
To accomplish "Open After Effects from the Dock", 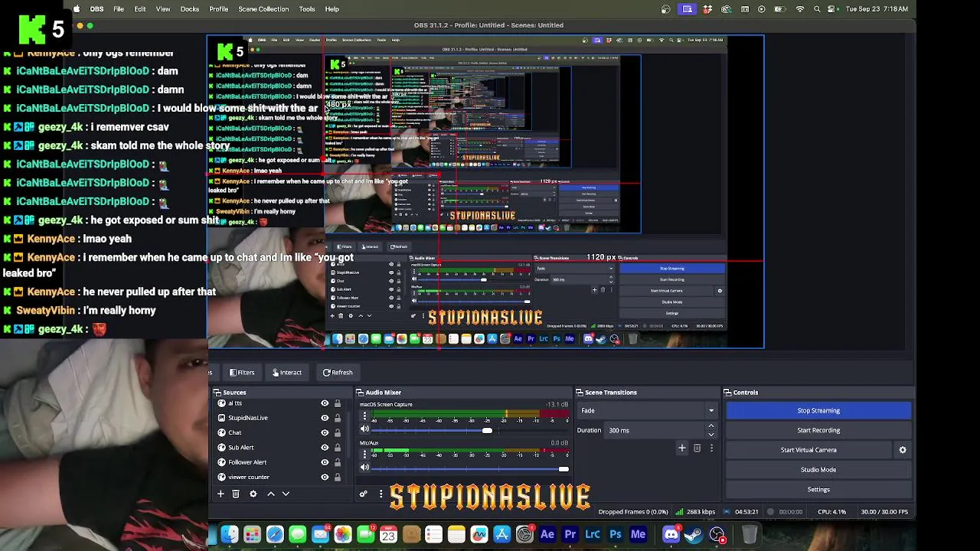I will [x=547, y=534].
